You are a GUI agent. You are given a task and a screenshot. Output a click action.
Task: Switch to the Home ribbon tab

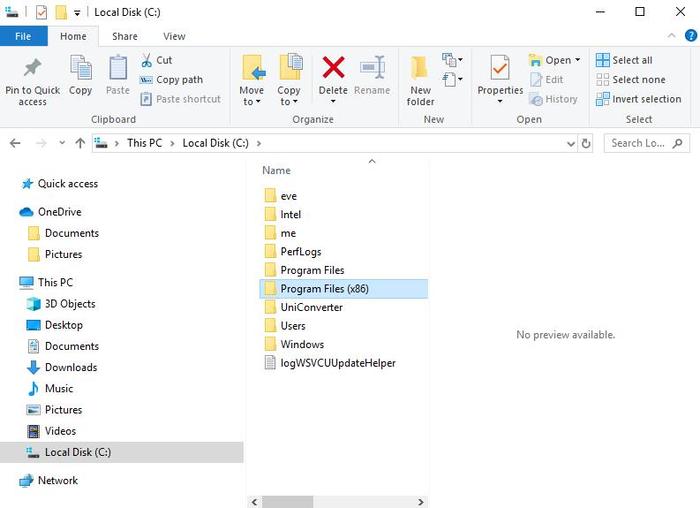click(x=73, y=36)
